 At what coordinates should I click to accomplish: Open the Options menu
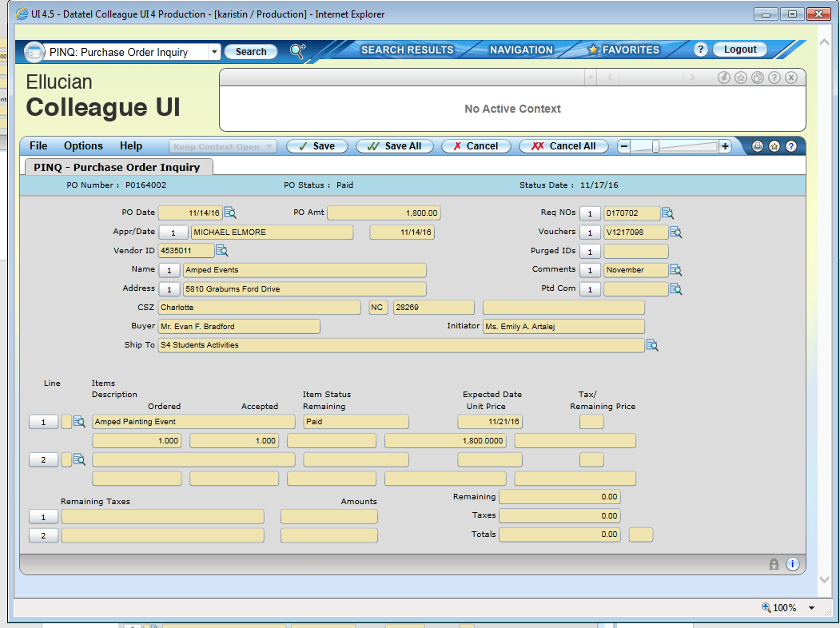[x=83, y=146]
